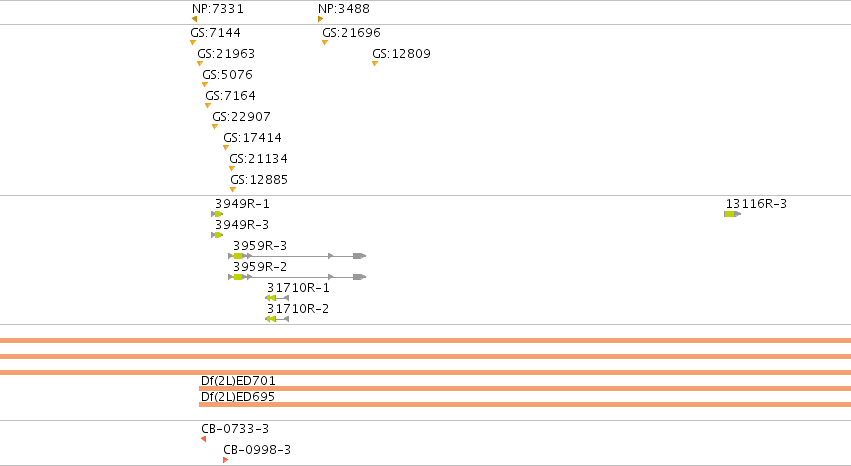Click the 3949R-3 amplicon glyph
Screen dimensions: 851x466
coord(217,235)
